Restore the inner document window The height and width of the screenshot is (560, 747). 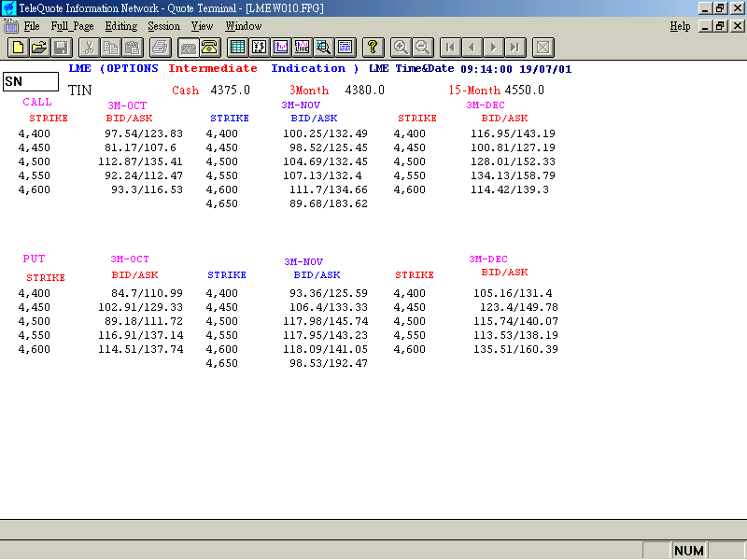tap(720, 26)
